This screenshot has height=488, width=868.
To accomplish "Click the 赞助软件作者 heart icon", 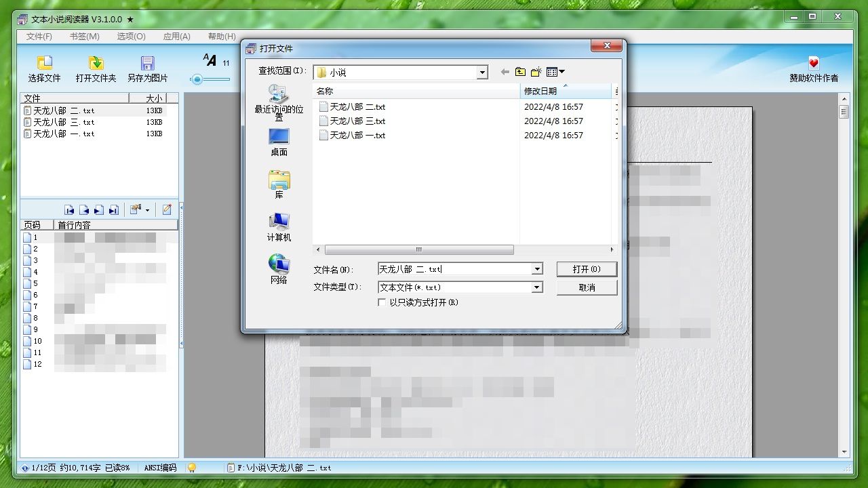I will click(x=813, y=64).
